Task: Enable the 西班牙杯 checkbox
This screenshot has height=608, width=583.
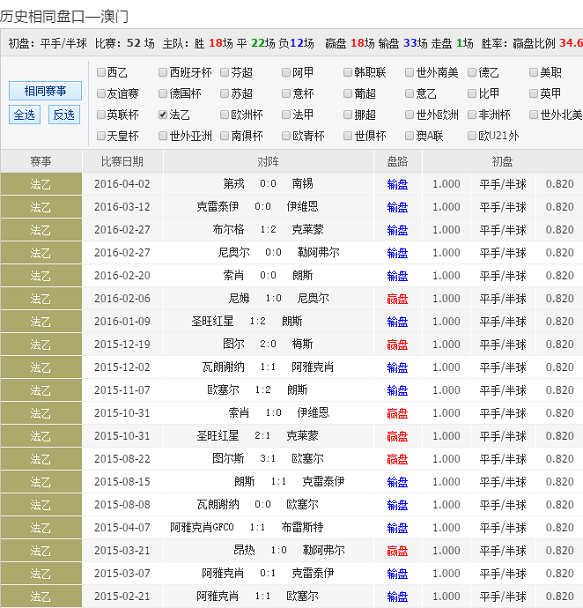Action: 163,73
